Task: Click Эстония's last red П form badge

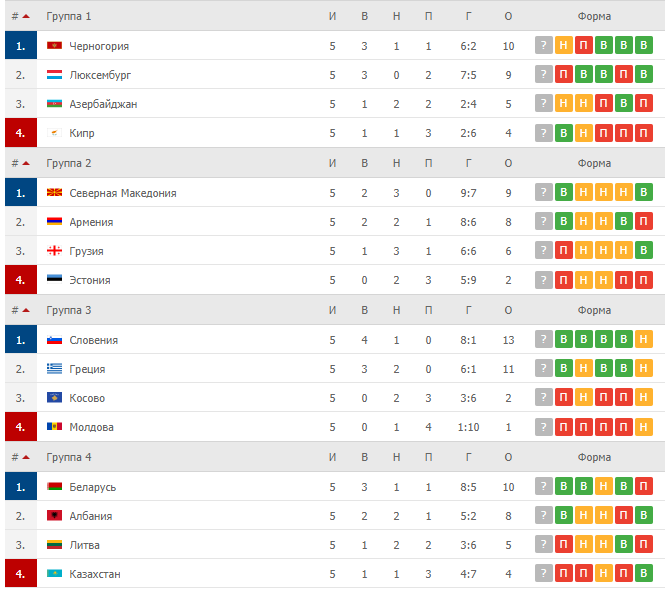Action: (643, 280)
